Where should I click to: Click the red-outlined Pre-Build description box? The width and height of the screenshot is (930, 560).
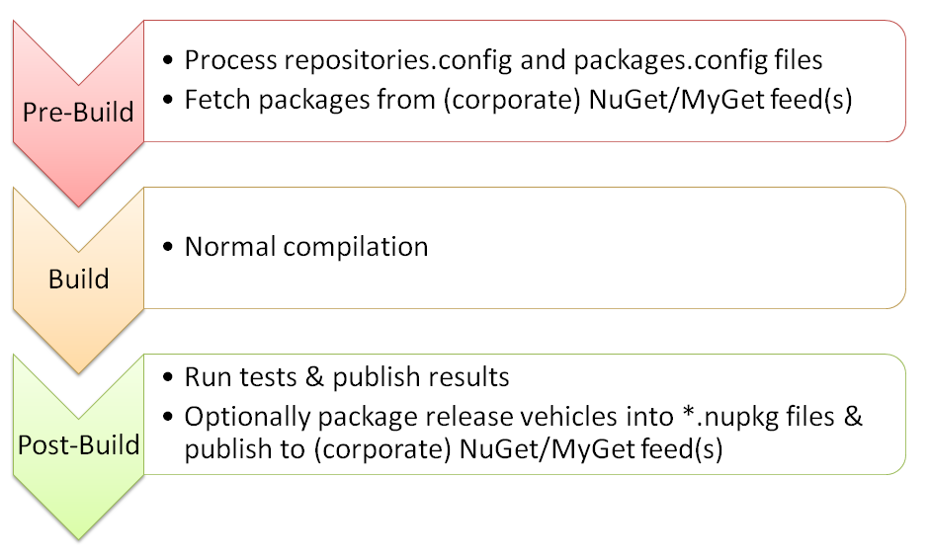(525, 81)
